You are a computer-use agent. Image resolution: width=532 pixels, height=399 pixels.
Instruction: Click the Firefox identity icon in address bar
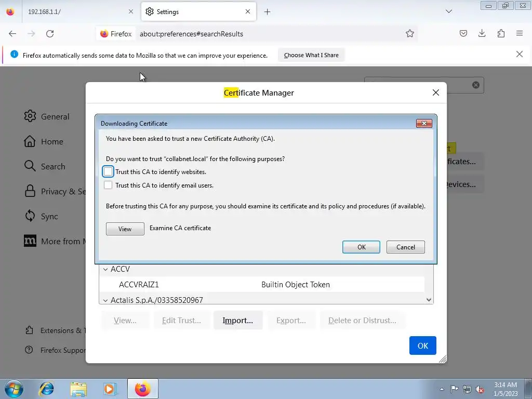pyautogui.click(x=116, y=34)
